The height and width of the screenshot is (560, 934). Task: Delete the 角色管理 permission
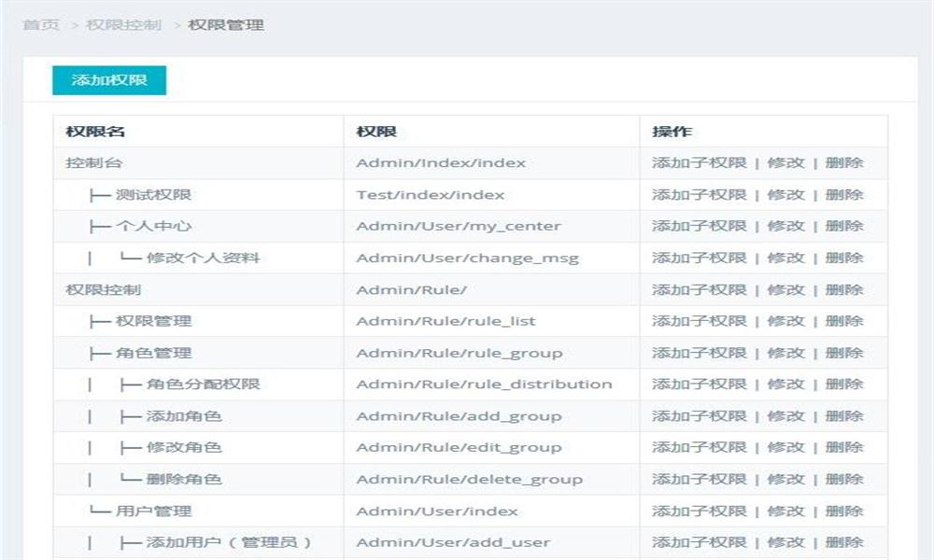(844, 353)
